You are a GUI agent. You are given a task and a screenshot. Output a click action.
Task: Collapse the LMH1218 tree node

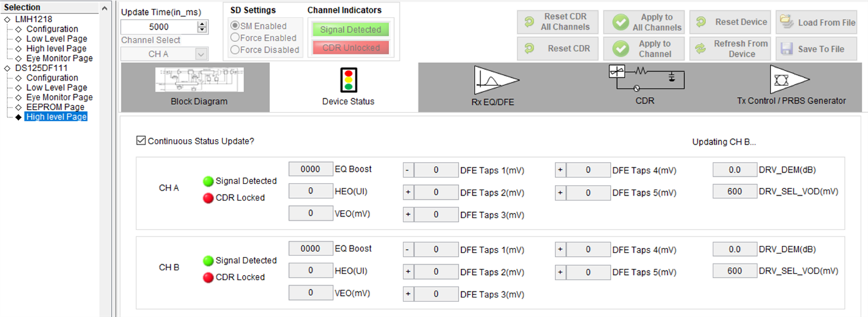[7, 20]
